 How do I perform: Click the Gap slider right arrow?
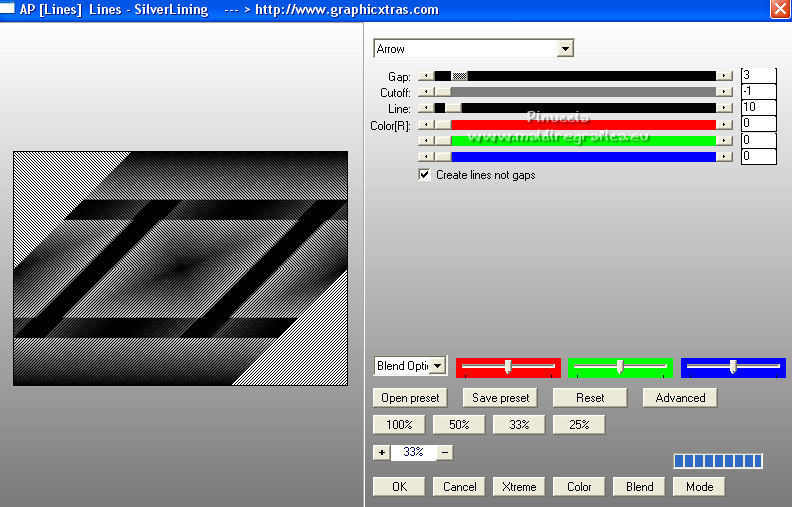(x=724, y=76)
